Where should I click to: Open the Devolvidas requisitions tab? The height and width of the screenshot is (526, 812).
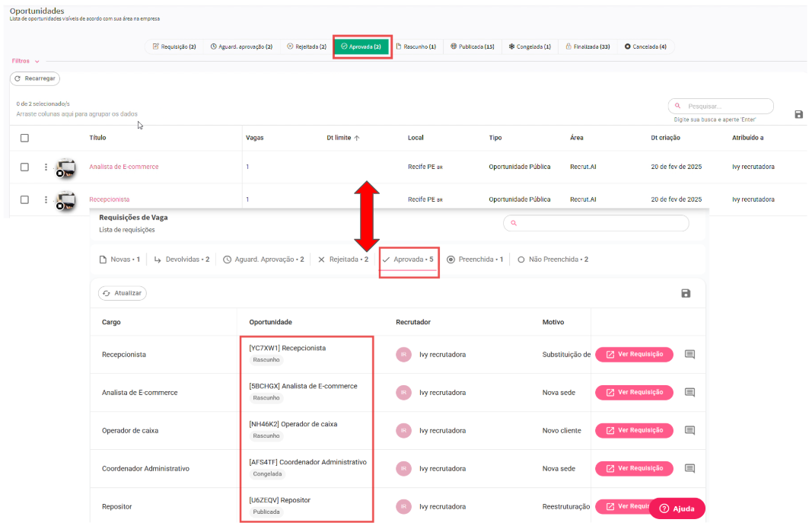point(182,260)
